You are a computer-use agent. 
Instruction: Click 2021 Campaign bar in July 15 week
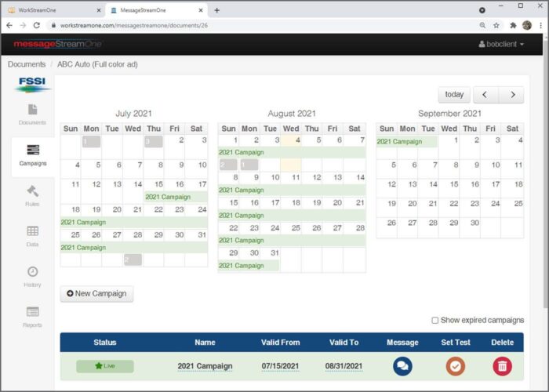pyautogui.click(x=176, y=197)
